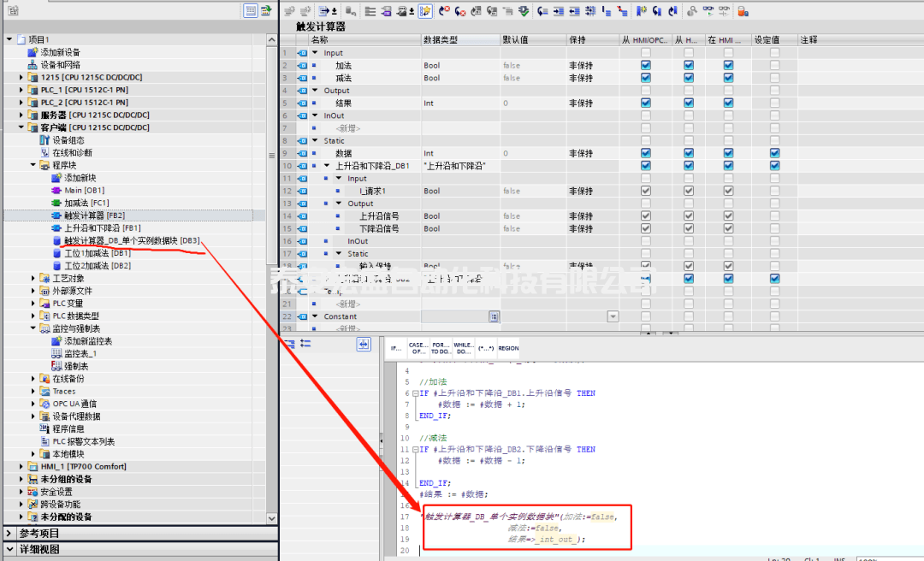Click the lock icon in block toolbar

(743, 11)
